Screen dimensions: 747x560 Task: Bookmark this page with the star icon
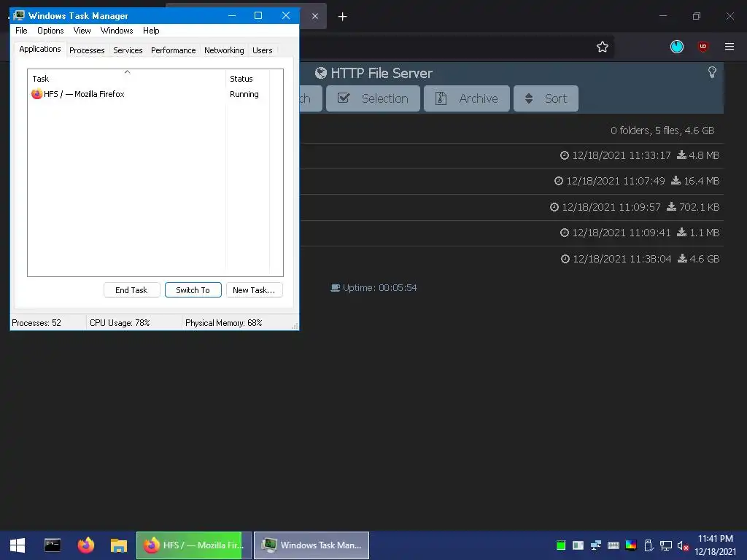pyautogui.click(x=602, y=47)
